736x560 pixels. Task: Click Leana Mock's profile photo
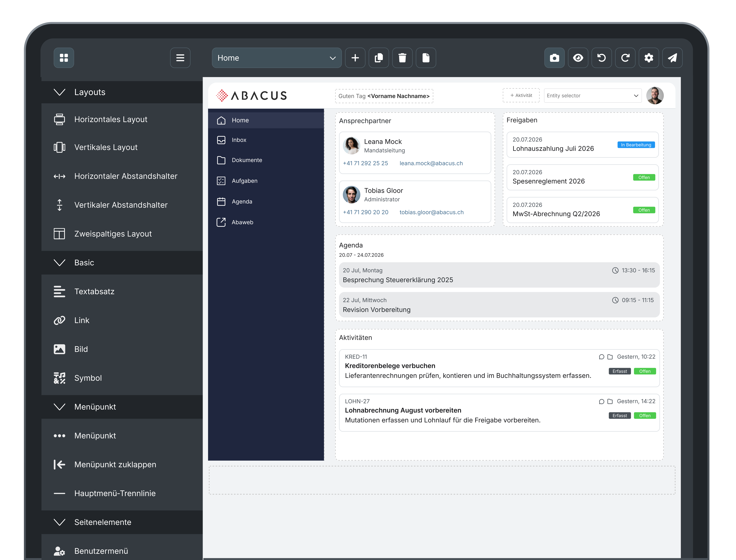pos(351,146)
